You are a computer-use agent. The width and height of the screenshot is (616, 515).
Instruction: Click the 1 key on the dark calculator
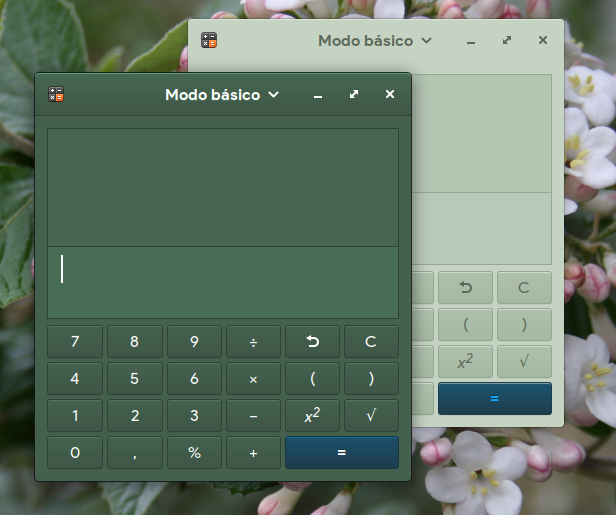coord(75,415)
